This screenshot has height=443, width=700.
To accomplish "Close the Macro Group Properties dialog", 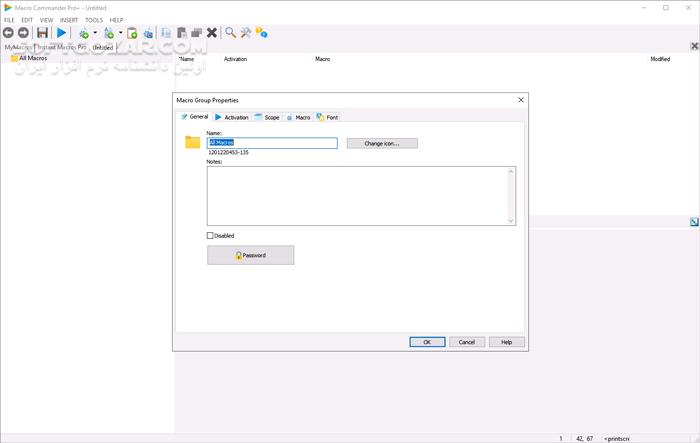I will click(x=521, y=100).
